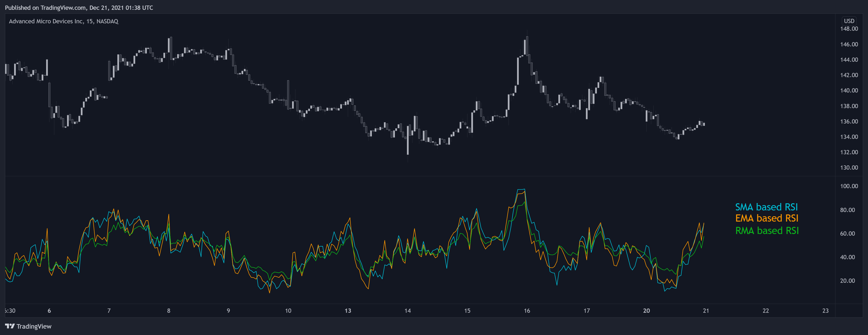Image resolution: width=868 pixels, height=335 pixels.
Task: Click the Advanced Micro Devices chart title
Action: tap(63, 21)
